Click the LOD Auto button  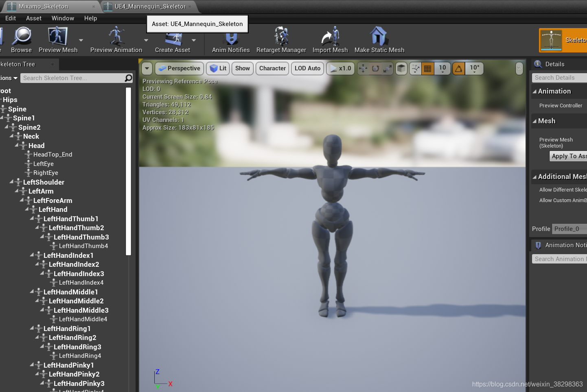[307, 68]
